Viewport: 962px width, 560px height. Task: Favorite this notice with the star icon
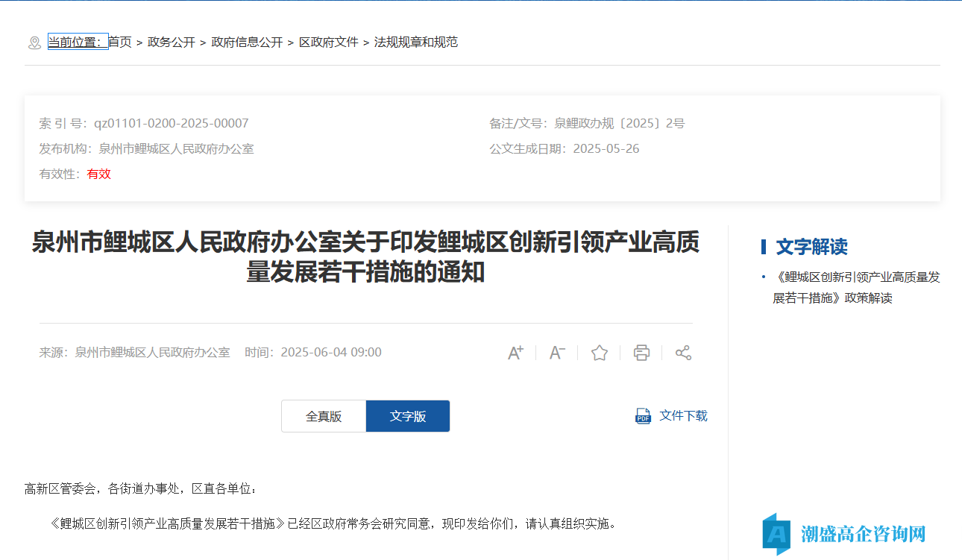[x=600, y=353]
